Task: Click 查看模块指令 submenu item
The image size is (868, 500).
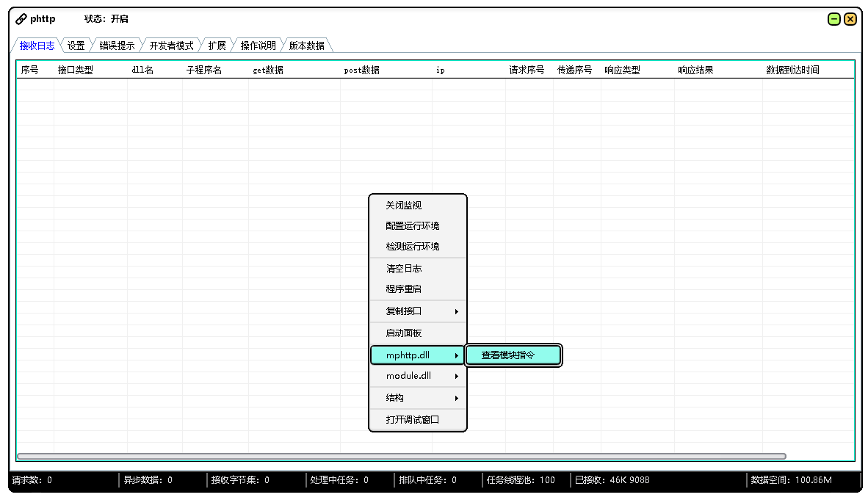Action: [x=513, y=355]
